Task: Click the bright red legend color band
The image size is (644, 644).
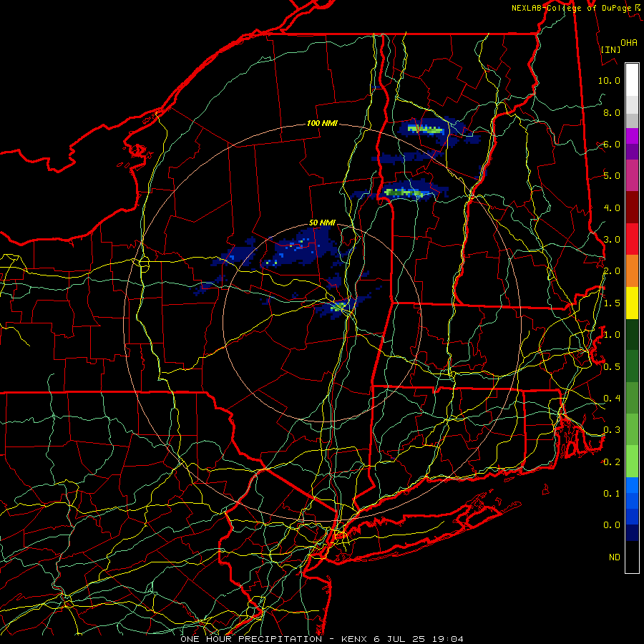Action: (x=632, y=239)
